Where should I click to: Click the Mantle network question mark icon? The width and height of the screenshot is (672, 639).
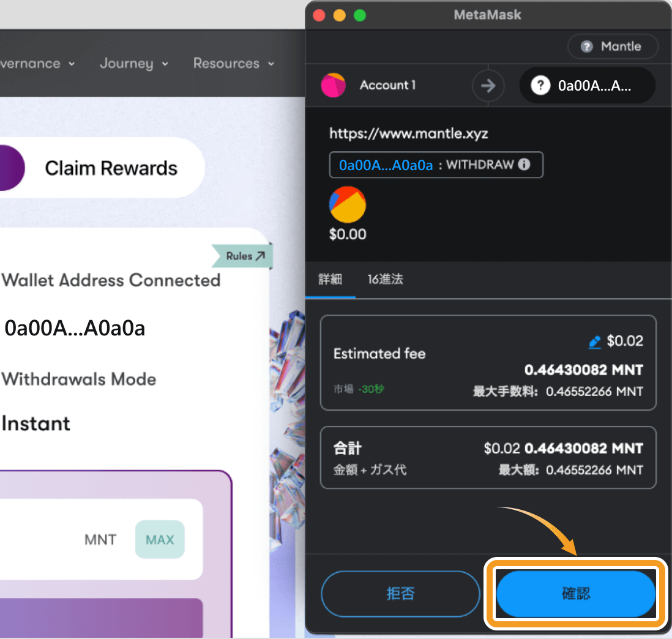(587, 47)
